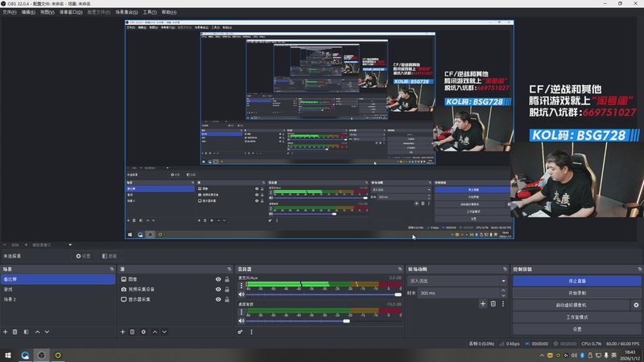Toggle lock on 图像 source
This screenshot has width=644, height=362.
click(227, 279)
